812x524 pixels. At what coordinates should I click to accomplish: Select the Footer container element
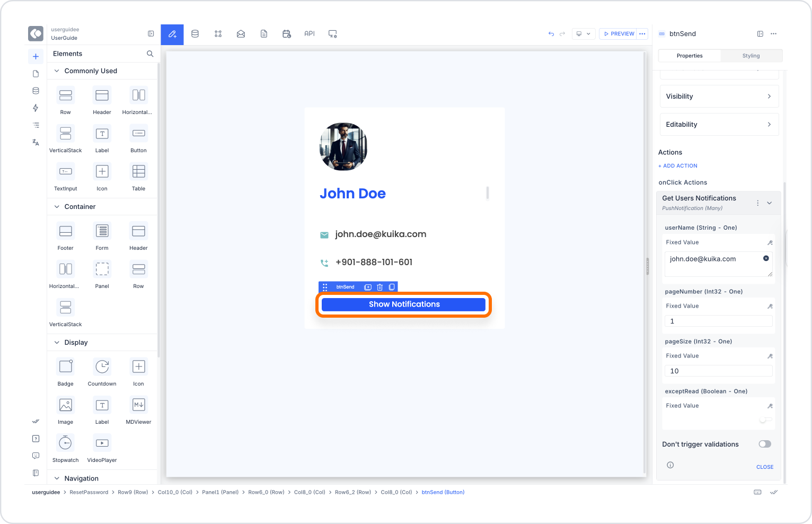click(66, 236)
